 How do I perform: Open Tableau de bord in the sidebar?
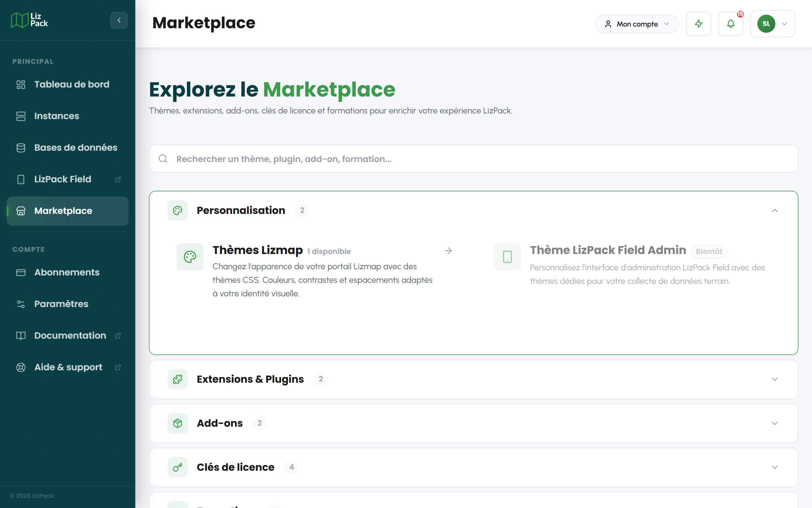coord(67,84)
